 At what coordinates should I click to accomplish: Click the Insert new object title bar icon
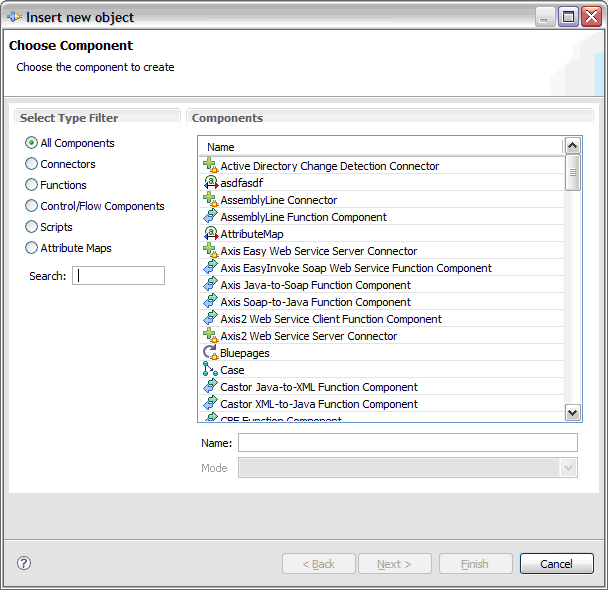pos(14,17)
